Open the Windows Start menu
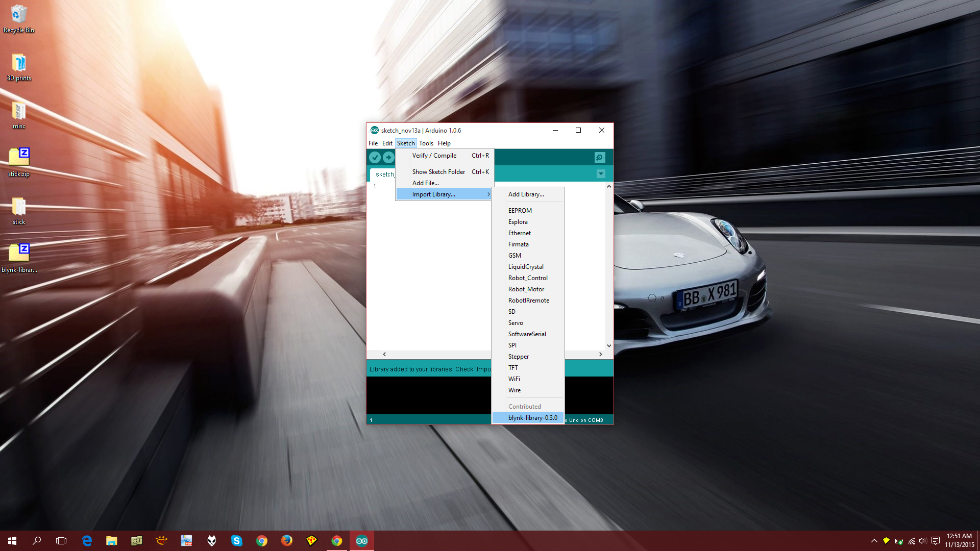 click(x=12, y=541)
